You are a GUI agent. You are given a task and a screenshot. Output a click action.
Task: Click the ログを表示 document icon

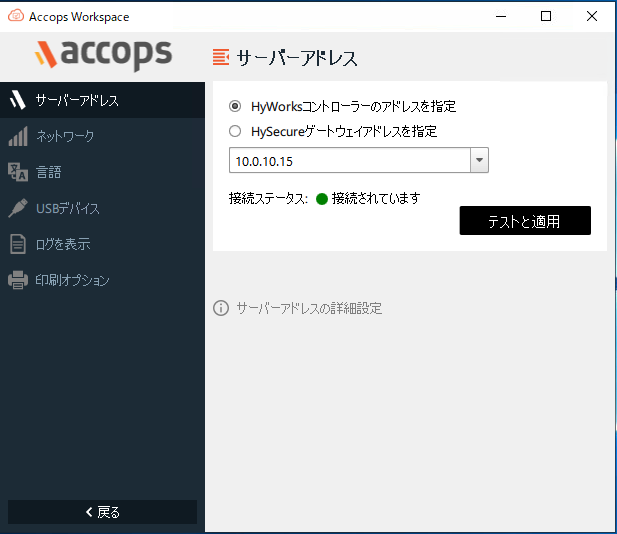pyautogui.click(x=18, y=244)
